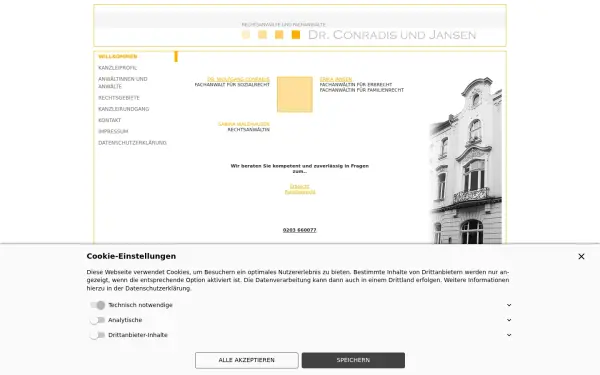Click the lightest yellow square in header
Image resolution: width=600 pixels, height=375 pixels.
246,35
